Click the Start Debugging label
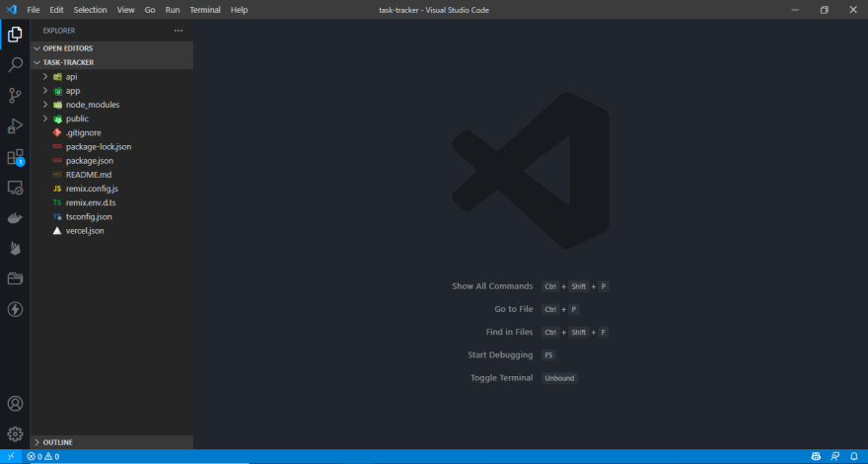The width and height of the screenshot is (868, 464). pos(500,354)
